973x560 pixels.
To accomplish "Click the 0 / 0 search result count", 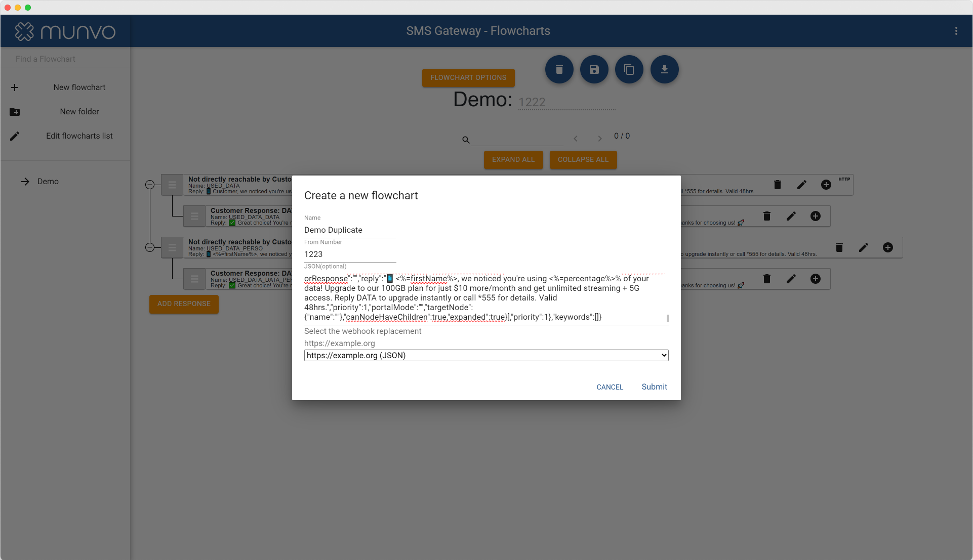I will coord(622,136).
